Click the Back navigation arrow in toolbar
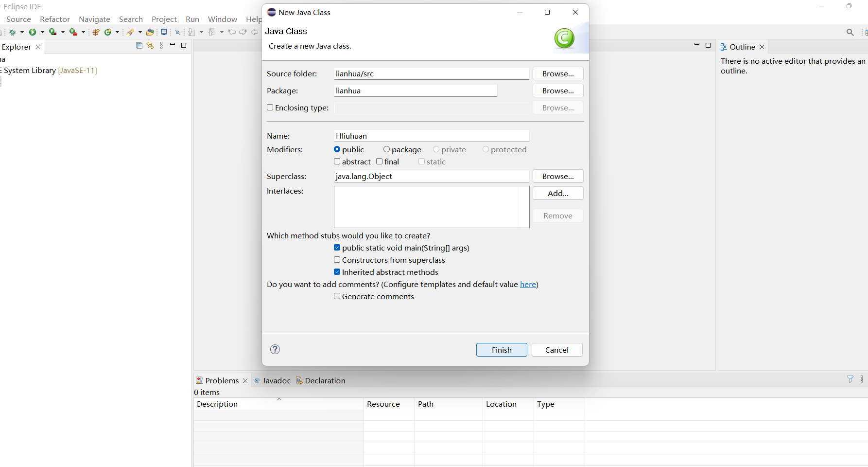The width and height of the screenshot is (868, 467). 255,32
